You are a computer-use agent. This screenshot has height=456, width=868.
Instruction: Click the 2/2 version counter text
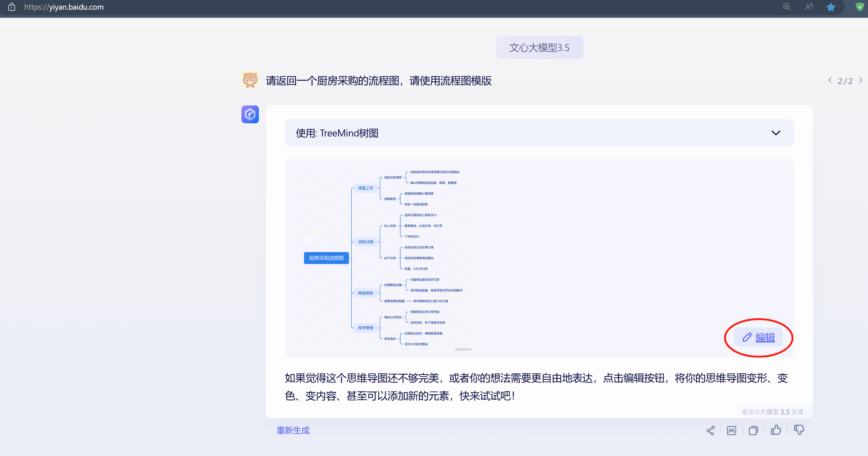(845, 81)
